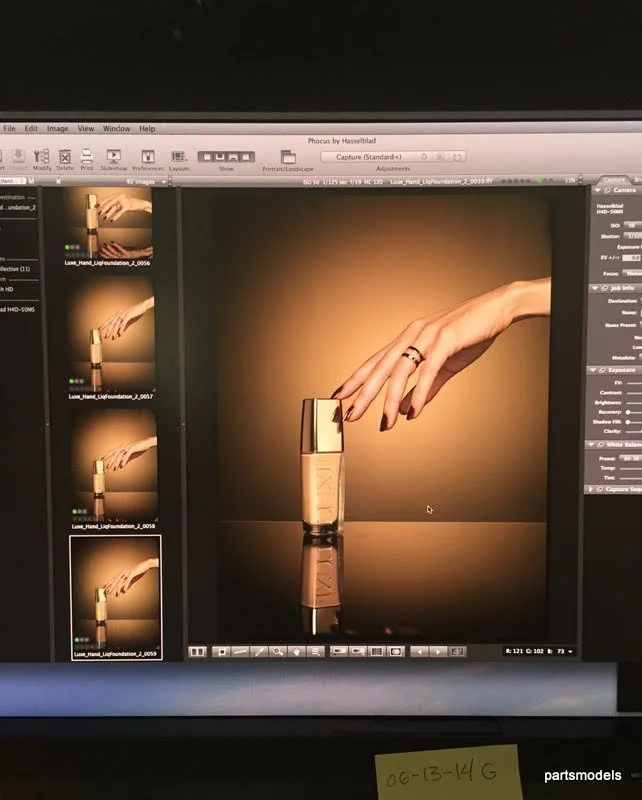Select the hand pan tool
Screen dimensions: 642x800
point(296,652)
